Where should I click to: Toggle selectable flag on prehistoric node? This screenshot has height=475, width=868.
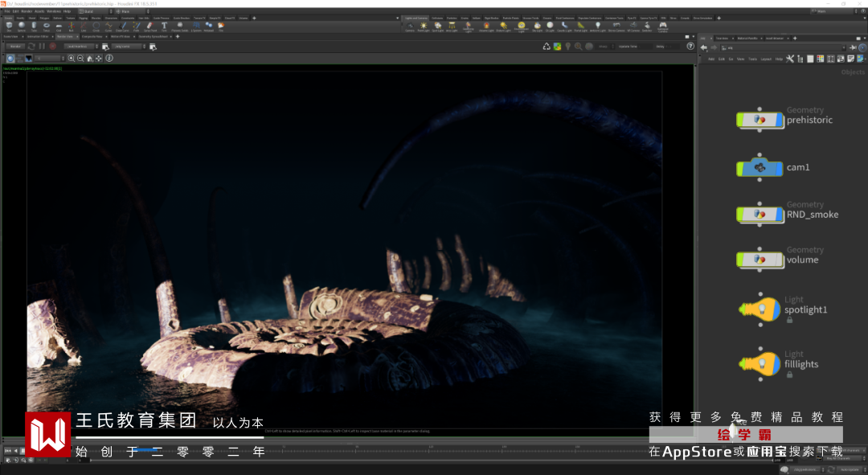click(x=740, y=120)
